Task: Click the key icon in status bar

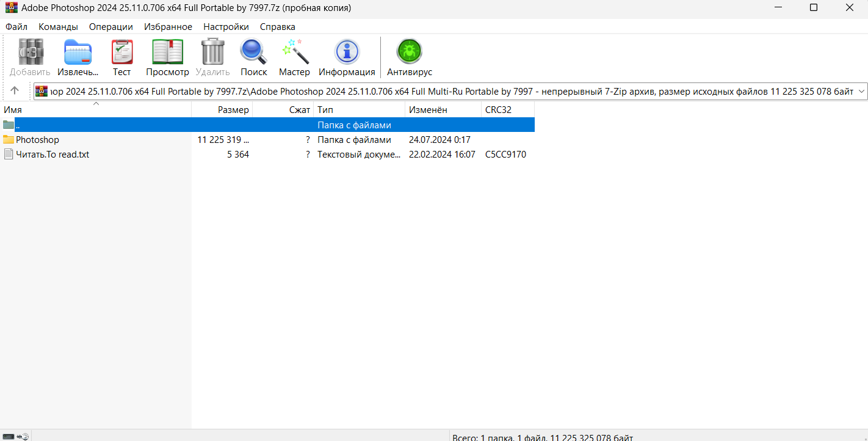Action: [23, 437]
